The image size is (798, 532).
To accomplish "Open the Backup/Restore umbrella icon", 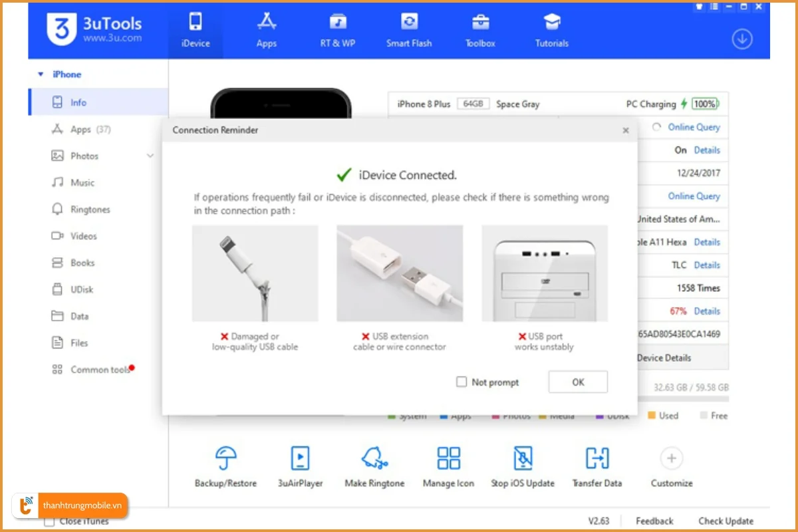I will point(225,459).
